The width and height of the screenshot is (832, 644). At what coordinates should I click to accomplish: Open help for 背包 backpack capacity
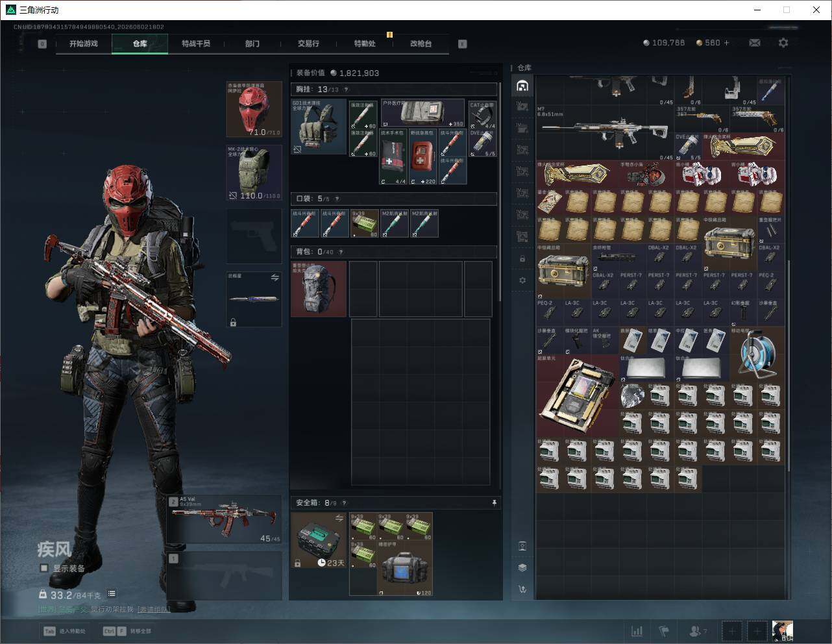click(x=341, y=252)
